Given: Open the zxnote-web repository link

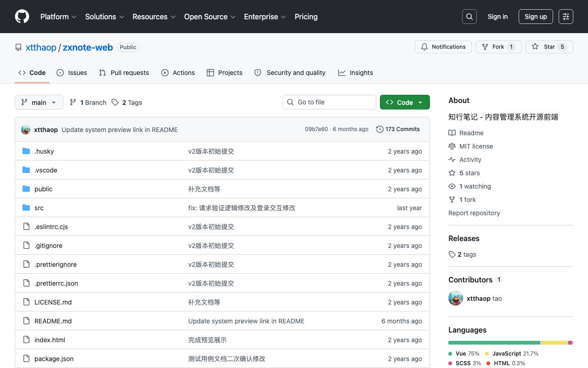Looking at the screenshot, I should click(x=88, y=47).
